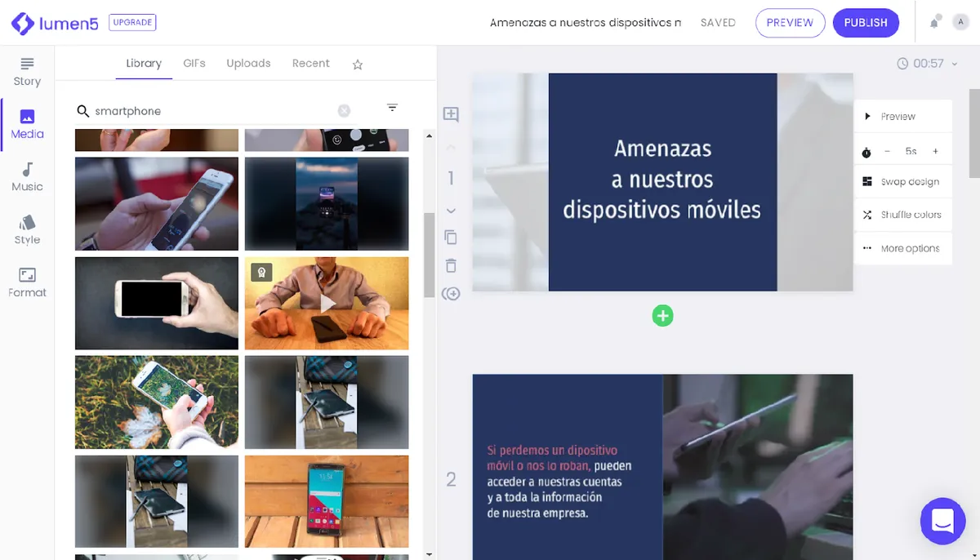Viewport: 980px width, 560px height.
Task: Click the lumen5 logo
Action: [54, 23]
